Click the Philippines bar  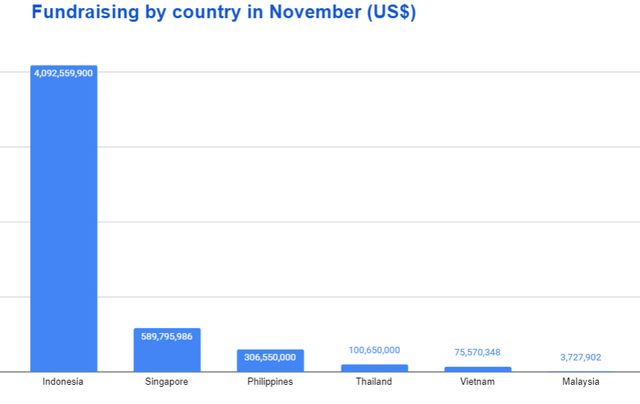click(270, 364)
